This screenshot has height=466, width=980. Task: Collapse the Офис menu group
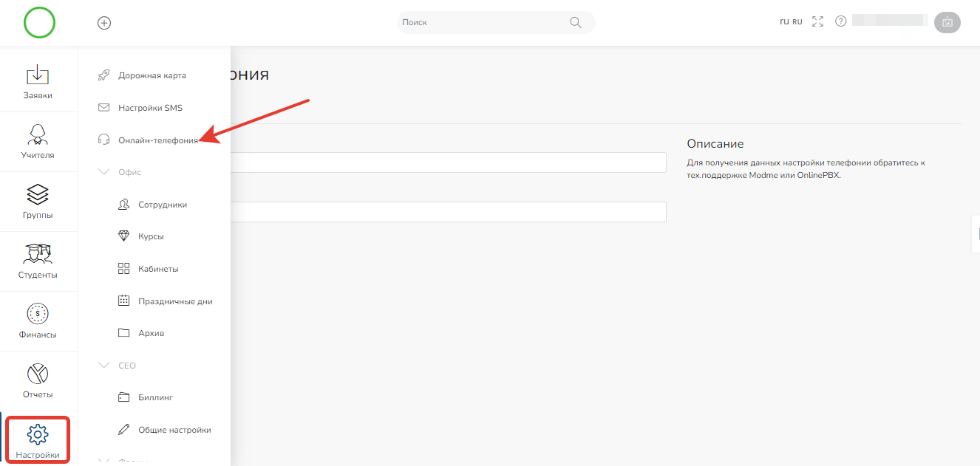[104, 172]
